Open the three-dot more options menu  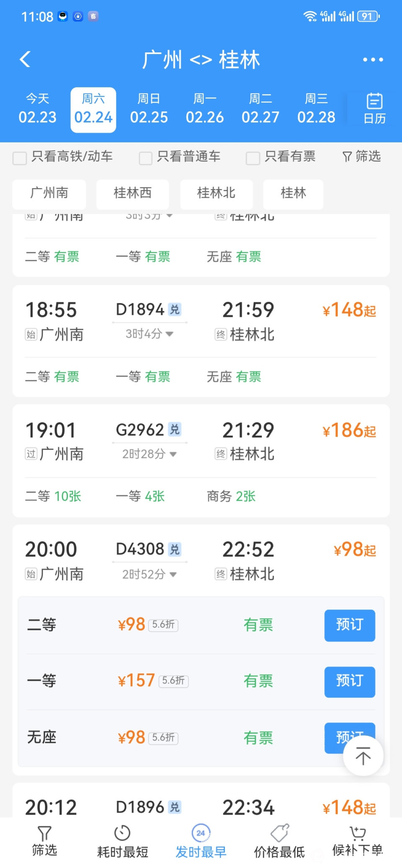tap(373, 59)
